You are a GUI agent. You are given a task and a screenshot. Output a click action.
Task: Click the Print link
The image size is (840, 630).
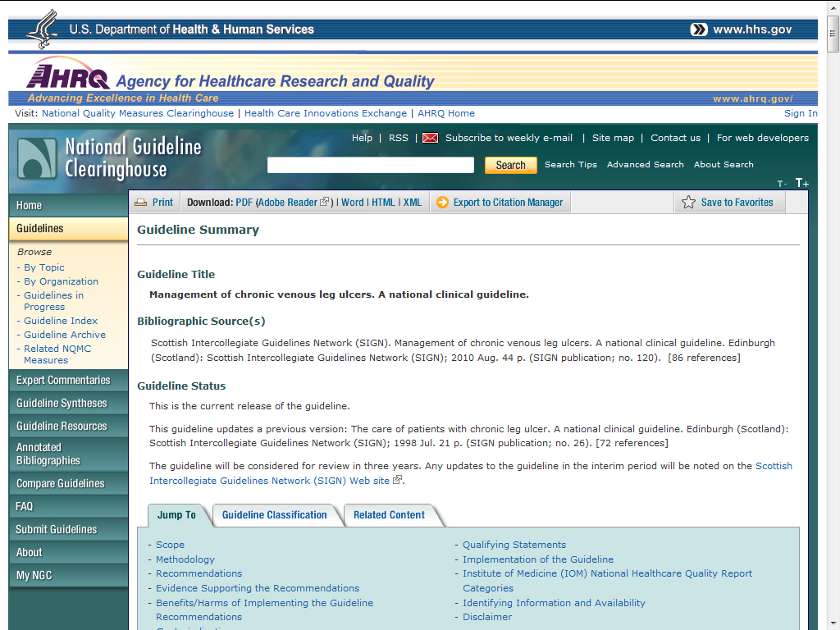[162, 203]
